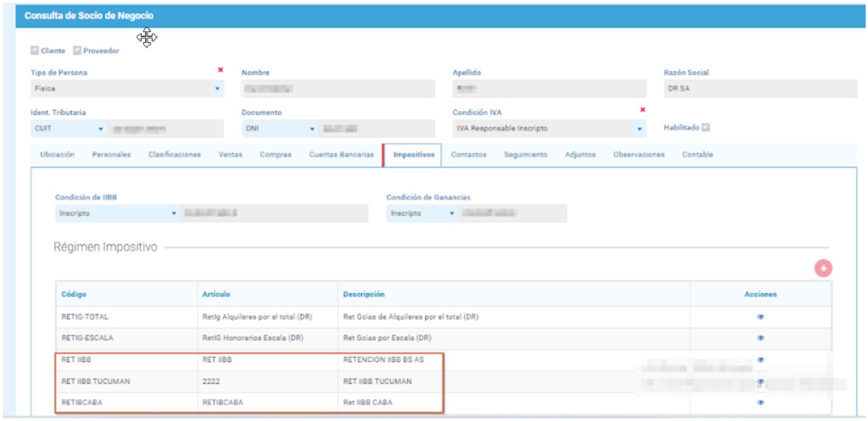Image resolution: width=868 pixels, height=421 pixels.
Task: Toggle the Proveedor checkbox
Action: [x=77, y=50]
